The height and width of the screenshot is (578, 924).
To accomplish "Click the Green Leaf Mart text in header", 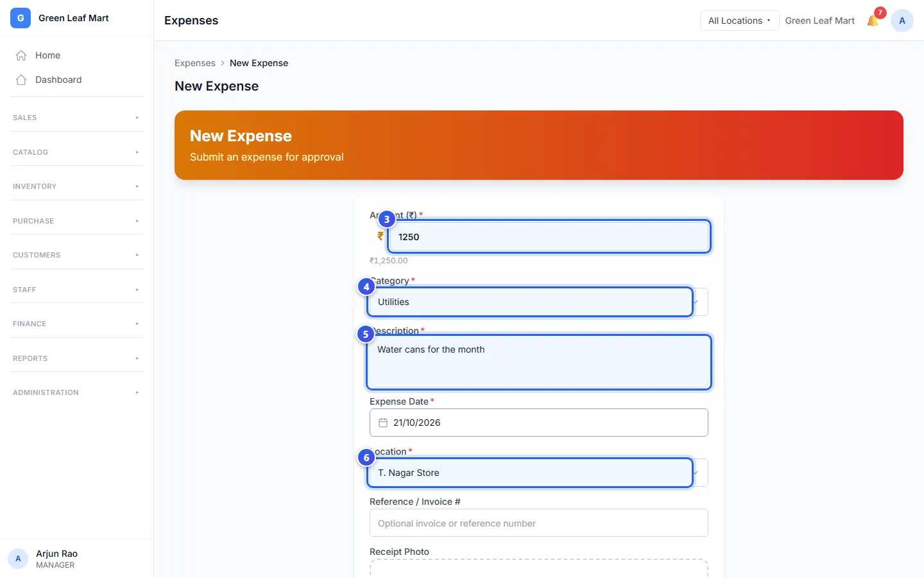I will click(x=819, y=21).
